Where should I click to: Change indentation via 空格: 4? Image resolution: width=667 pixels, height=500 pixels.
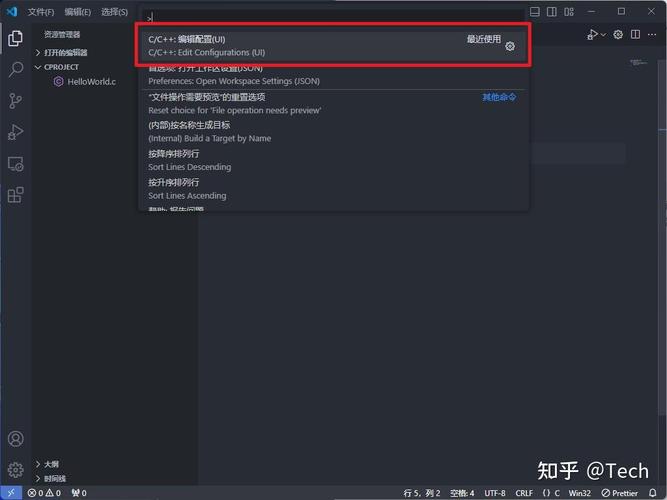[462, 493]
